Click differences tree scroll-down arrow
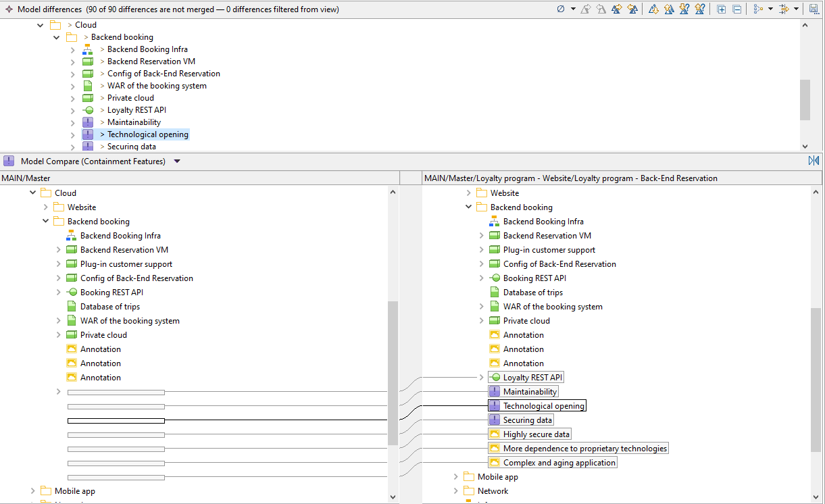 805,146
